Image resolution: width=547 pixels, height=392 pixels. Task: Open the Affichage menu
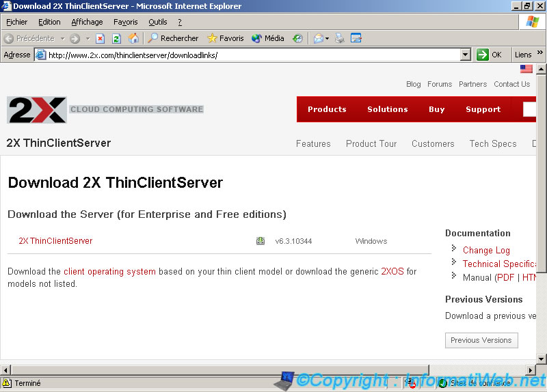coord(87,23)
